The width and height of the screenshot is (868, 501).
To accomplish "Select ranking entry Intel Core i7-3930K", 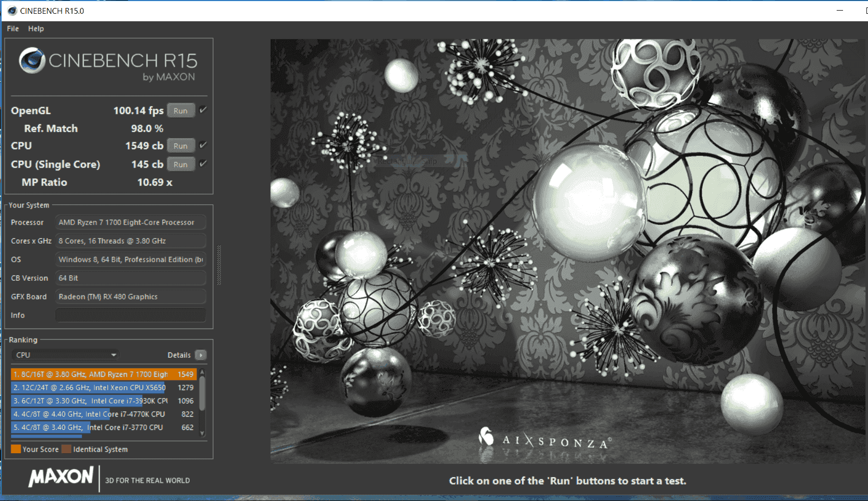I will click(104, 401).
